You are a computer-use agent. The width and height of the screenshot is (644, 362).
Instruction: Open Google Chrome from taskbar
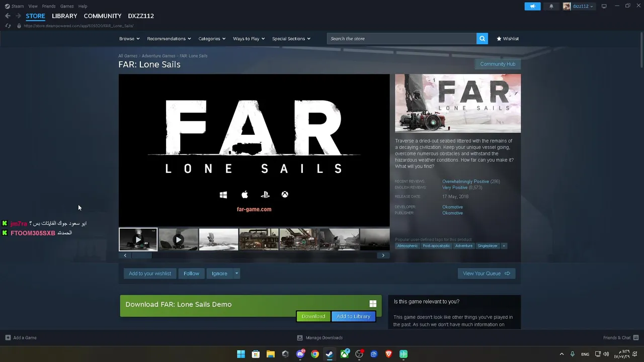point(315,354)
